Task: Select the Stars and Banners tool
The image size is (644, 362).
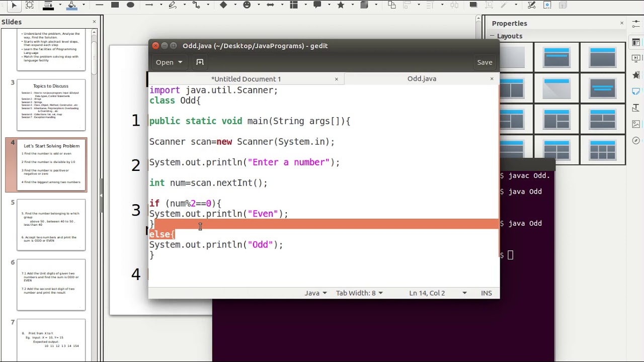Action: tap(341, 5)
